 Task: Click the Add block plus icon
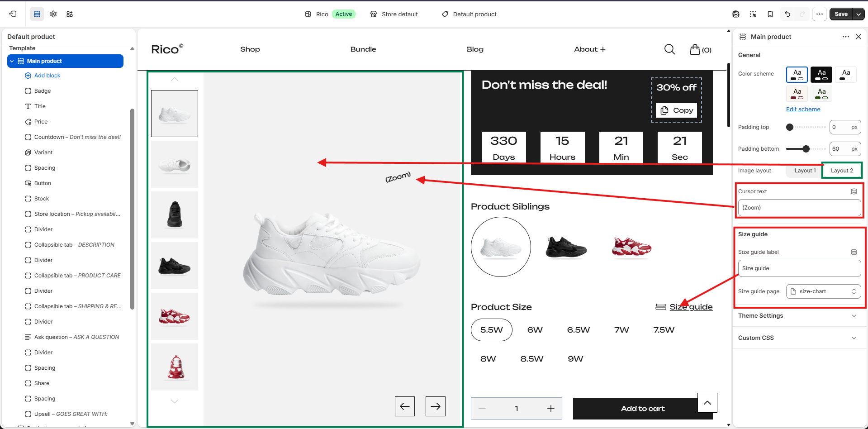(x=28, y=76)
